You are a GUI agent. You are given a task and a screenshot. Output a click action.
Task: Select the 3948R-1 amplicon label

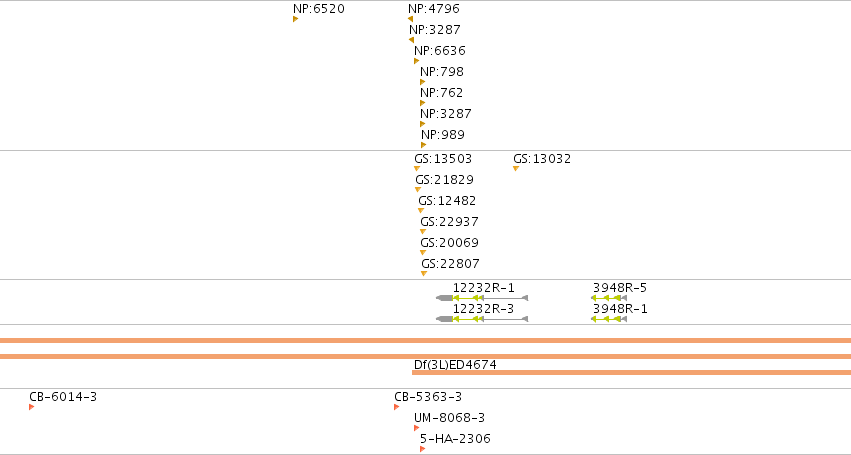[x=620, y=309]
